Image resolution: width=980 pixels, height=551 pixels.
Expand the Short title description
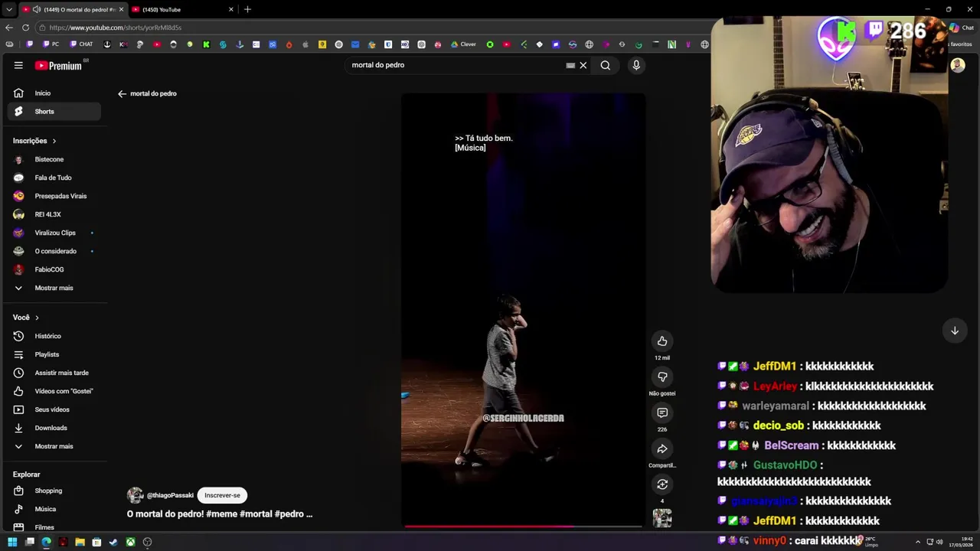(220, 514)
